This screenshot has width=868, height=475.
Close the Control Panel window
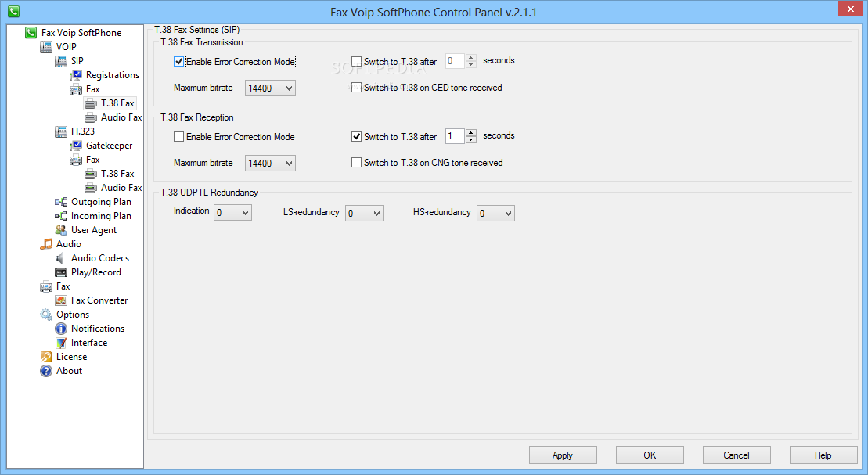850,9
